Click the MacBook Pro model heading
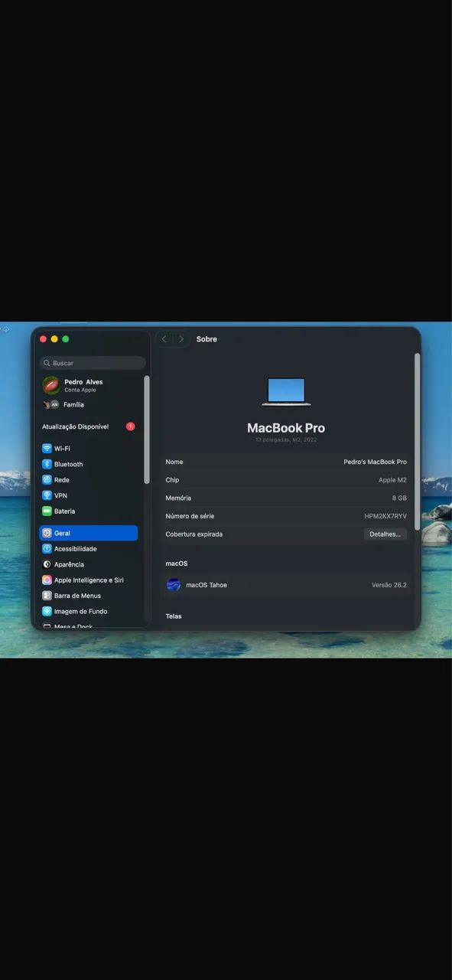Viewport: 452px width, 980px height. 286,428
